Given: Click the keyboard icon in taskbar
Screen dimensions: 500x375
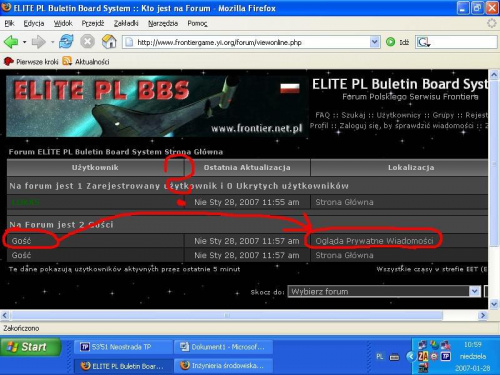Looking at the screenshot, I should point(394,357).
